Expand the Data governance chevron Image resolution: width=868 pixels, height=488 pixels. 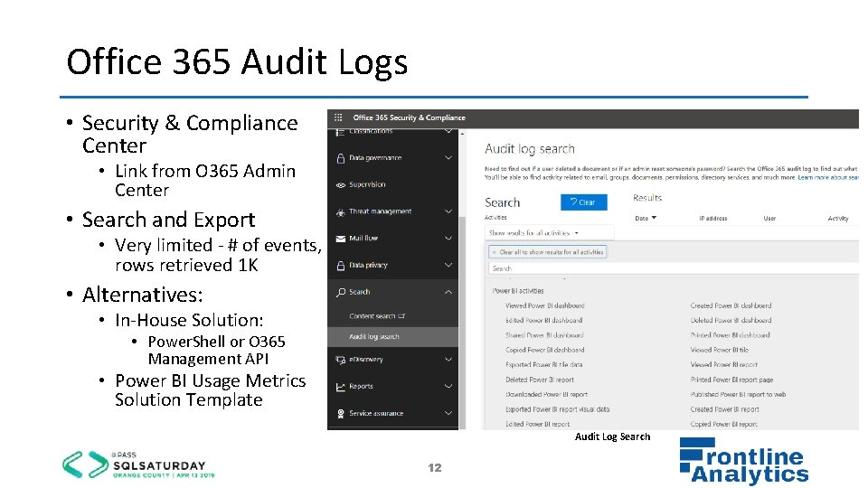click(x=448, y=157)
